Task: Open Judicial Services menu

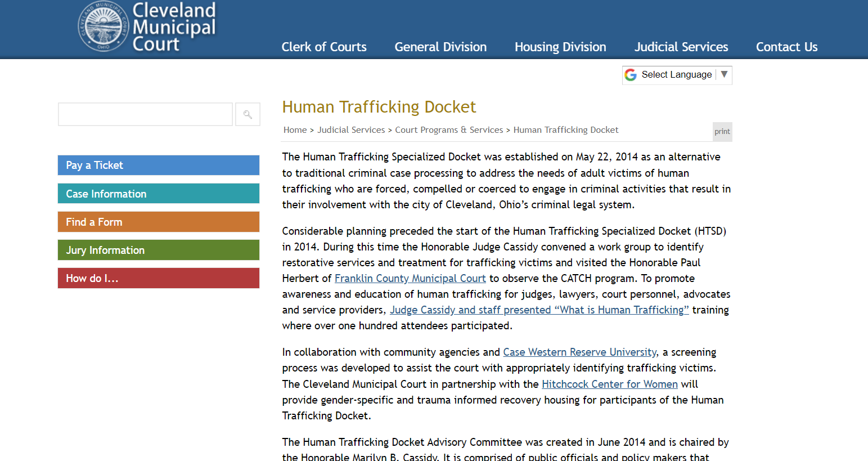Action: click(x=681, y=47)
